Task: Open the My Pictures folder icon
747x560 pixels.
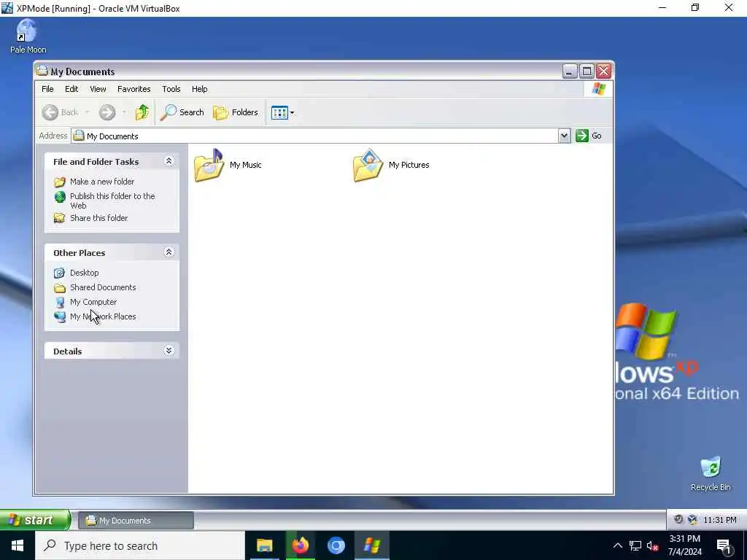Action: [x=368, y=165]
